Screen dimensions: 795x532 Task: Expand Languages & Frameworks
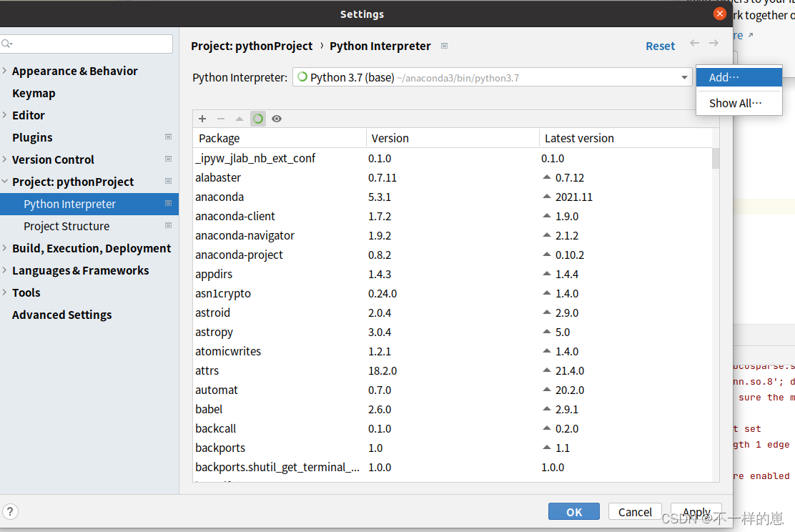(x=4, y=270)
